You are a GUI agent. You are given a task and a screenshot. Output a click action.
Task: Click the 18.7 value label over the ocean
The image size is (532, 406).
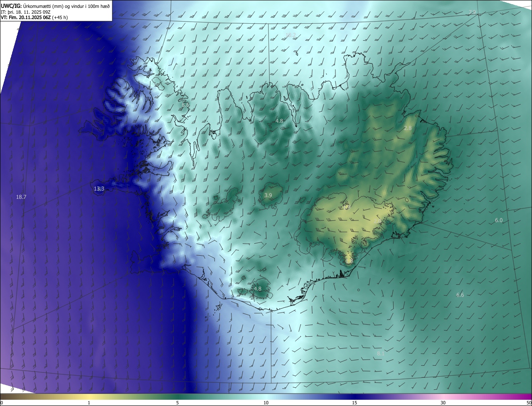[21, 197]
